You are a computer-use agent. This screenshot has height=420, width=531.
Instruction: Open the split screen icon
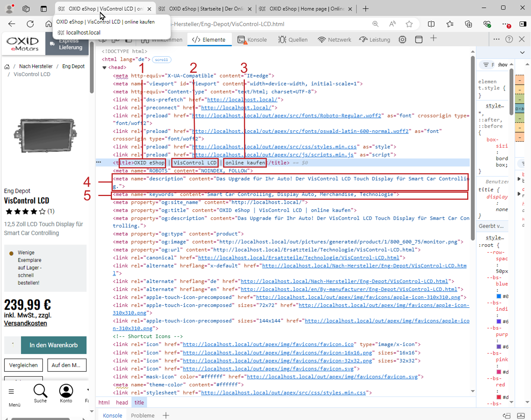431,24
